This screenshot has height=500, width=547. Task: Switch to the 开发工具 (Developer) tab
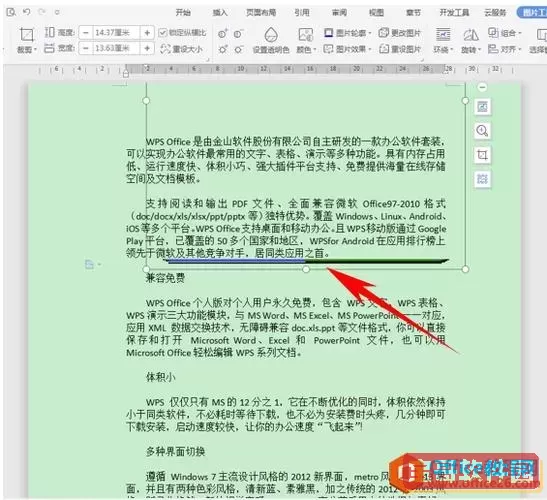(x=454, y=13)
